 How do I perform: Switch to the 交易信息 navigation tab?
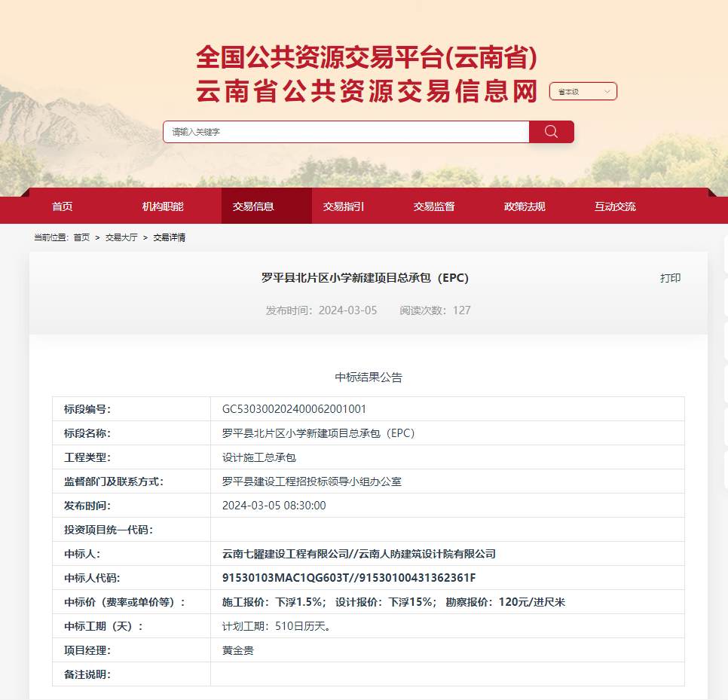266,206
